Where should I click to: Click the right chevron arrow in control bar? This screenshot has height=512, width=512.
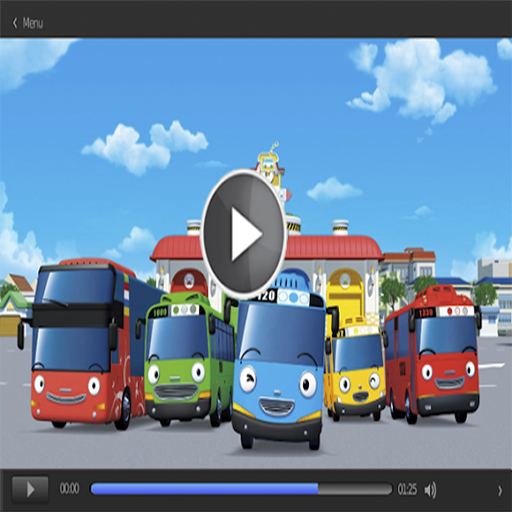pos(500,490)
